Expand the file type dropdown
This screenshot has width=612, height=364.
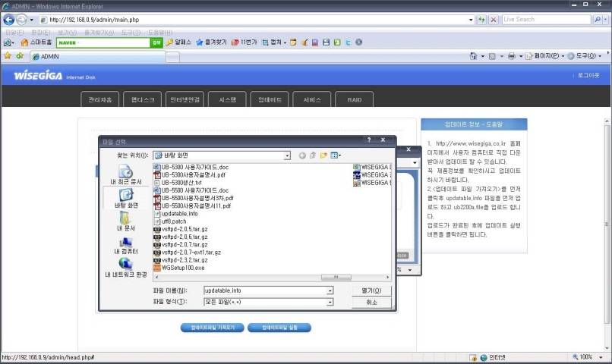[330, 302]
